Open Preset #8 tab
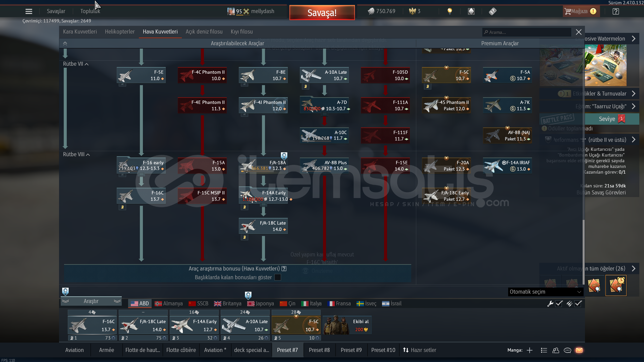This screenshot has height=362, width=644. point(319,350)
